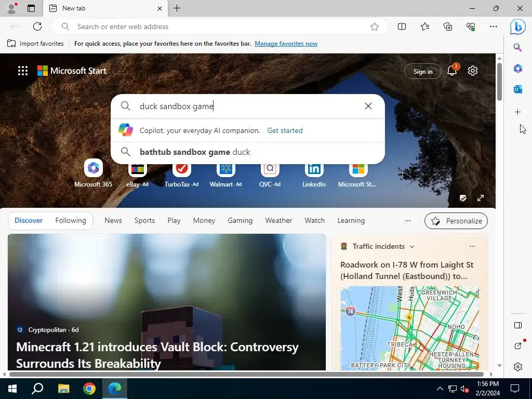Open Edge Settings and more menu
This screenshot has width=532, height=399.
tap(494, 26)
